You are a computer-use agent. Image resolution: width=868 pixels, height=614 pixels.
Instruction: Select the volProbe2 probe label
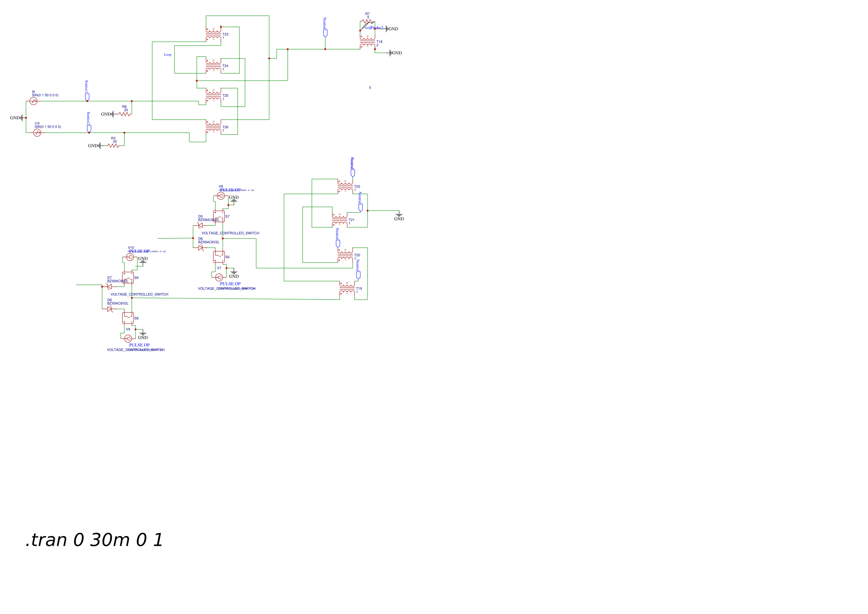tap(374, 27)
